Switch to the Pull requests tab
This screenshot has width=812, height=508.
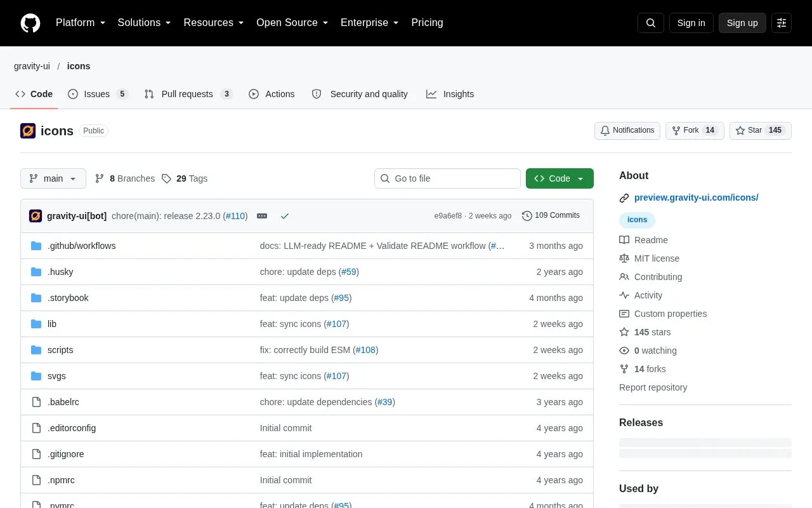coord(188,94)
